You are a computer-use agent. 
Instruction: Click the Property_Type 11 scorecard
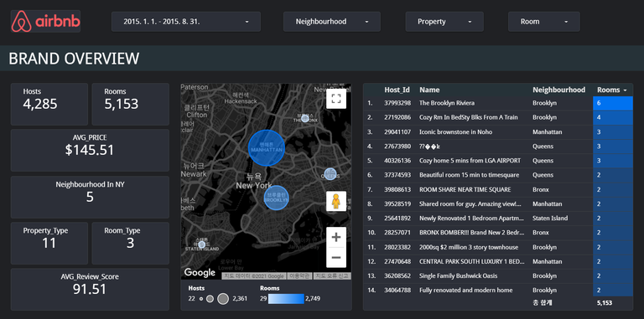[x=49, y=243]
